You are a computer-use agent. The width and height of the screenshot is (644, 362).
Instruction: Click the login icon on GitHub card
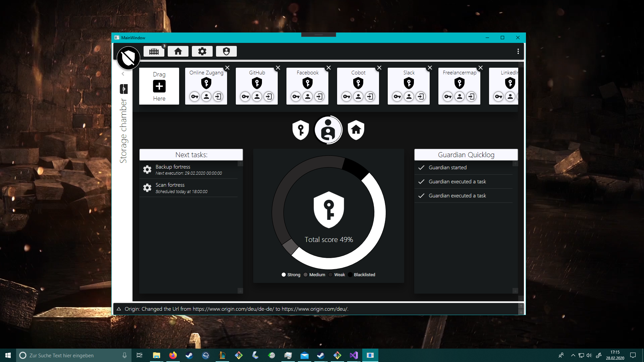tap(269, 97)
